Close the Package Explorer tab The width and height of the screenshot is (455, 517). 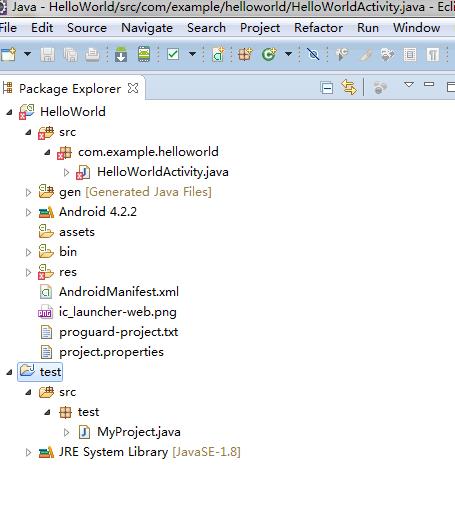click(133, 88)
